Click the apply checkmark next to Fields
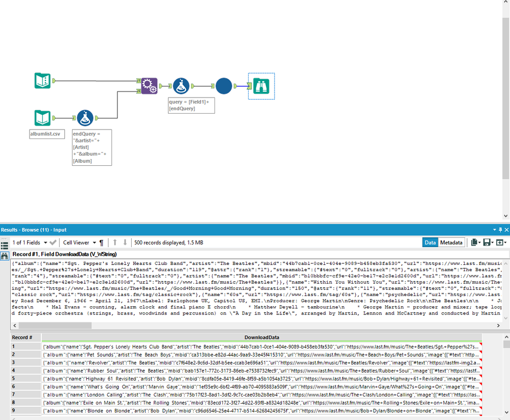 [x=53, y=242]
